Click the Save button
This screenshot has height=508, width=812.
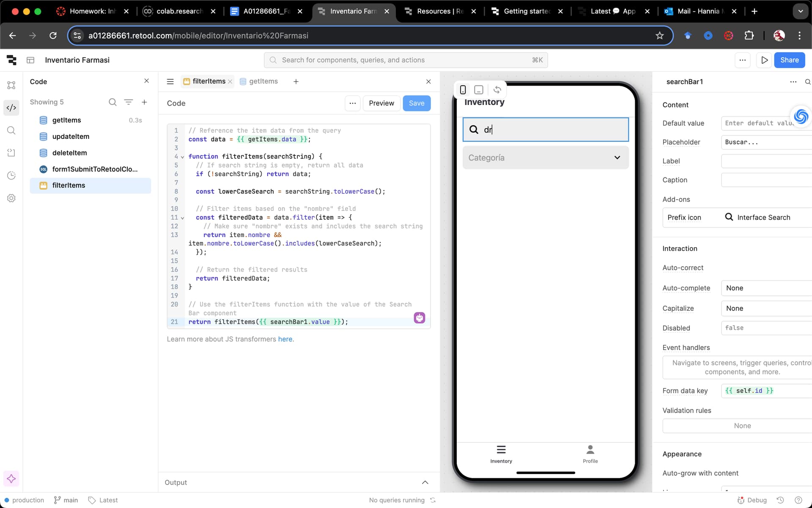coord(417,103)
